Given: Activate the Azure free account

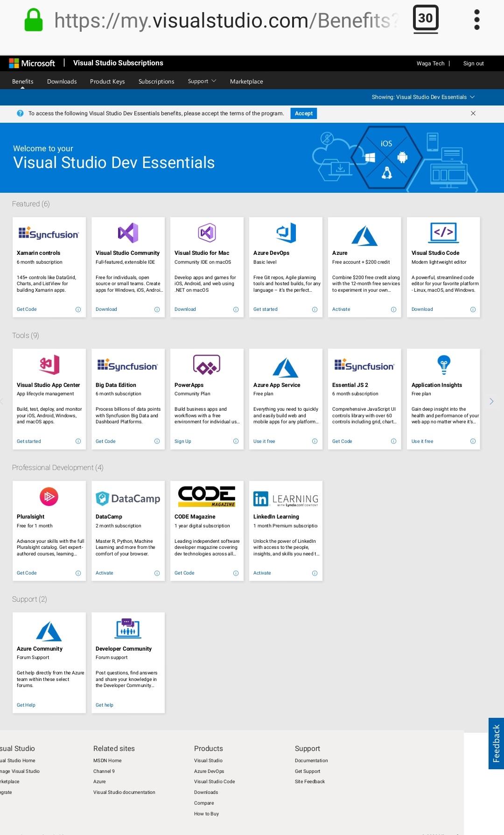Looking at the screenshot, I should [x=341, y=309].
